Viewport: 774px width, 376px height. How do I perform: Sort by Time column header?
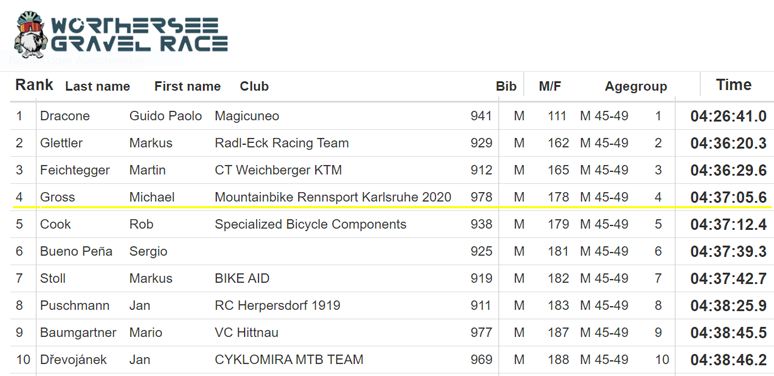[734, 85]
